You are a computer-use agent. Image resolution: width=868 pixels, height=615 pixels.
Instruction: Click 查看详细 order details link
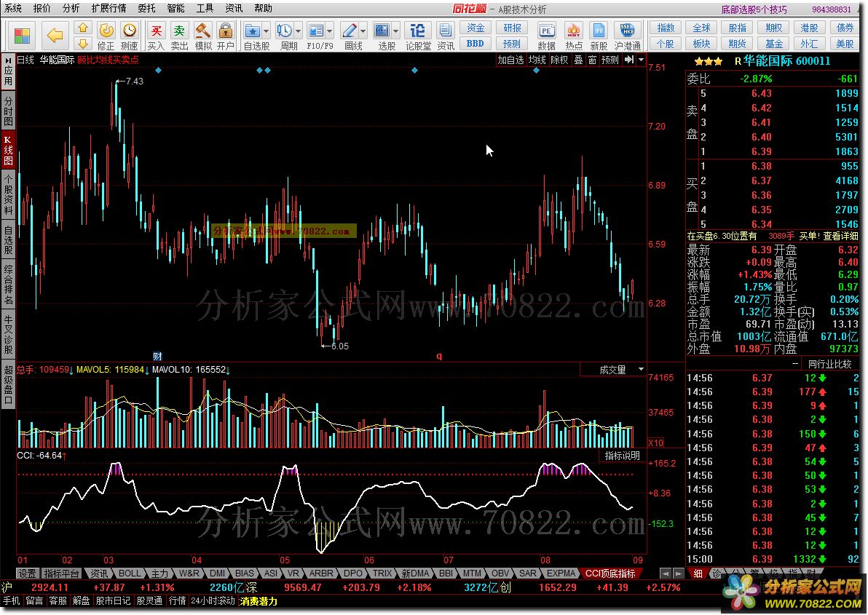pyautogui.click(x=840, y=236)
